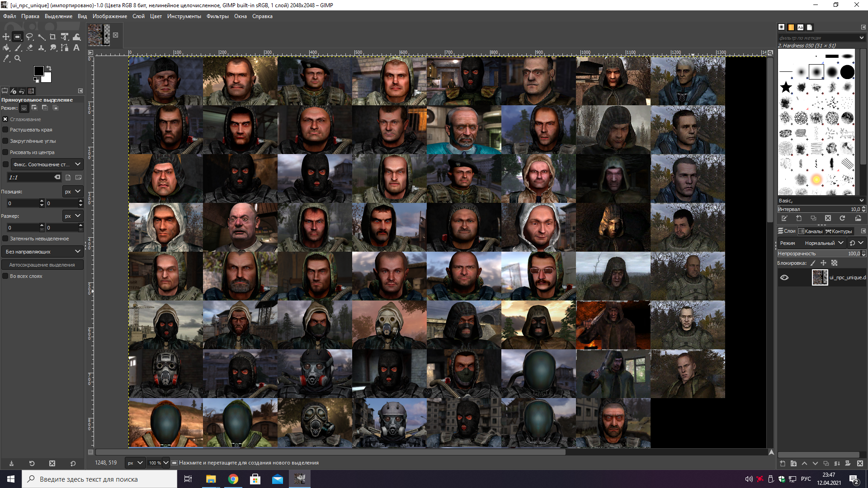Adjust the layer Непрозрачность slider

coord(819,253)
